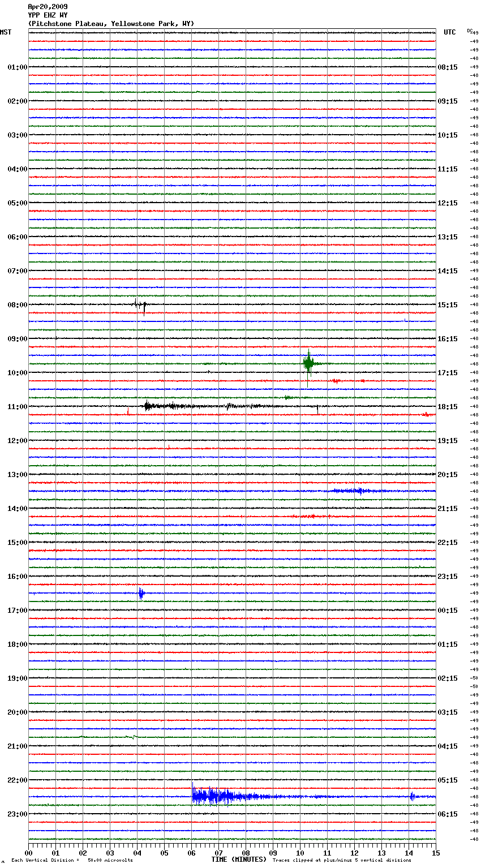Click the traces clipped footnote text
The width and height of the screenshot is (481, 868).
[342, 861]
